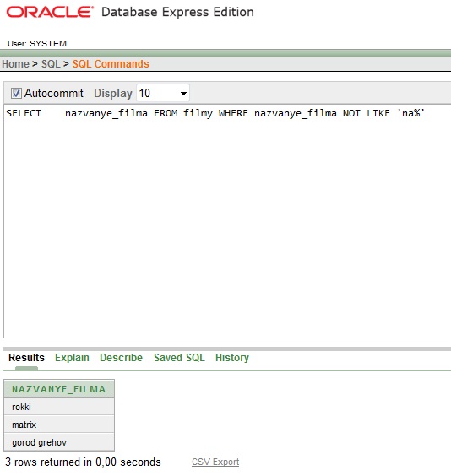
Task: Open the Display rows dropdown
Action: [x=163, y=93]
